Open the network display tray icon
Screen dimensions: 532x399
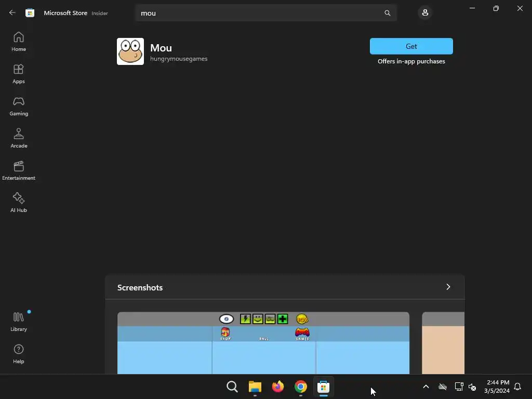point(459,387)
